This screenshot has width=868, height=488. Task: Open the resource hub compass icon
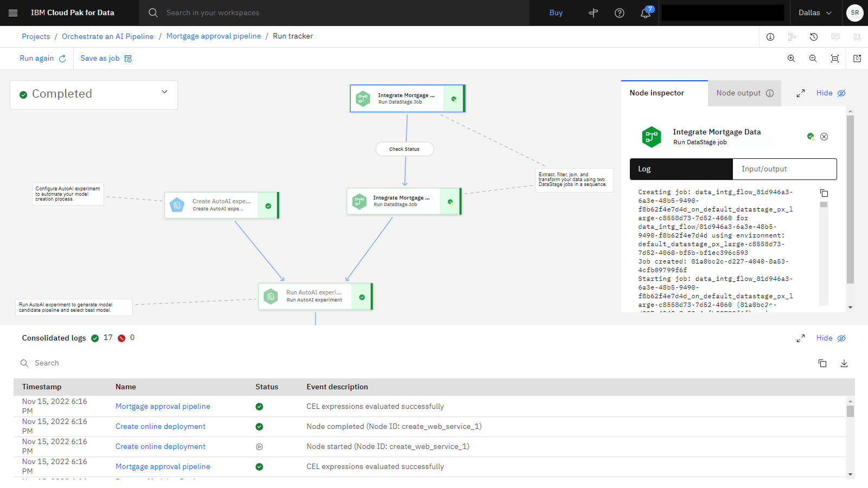tap(593, 12)
